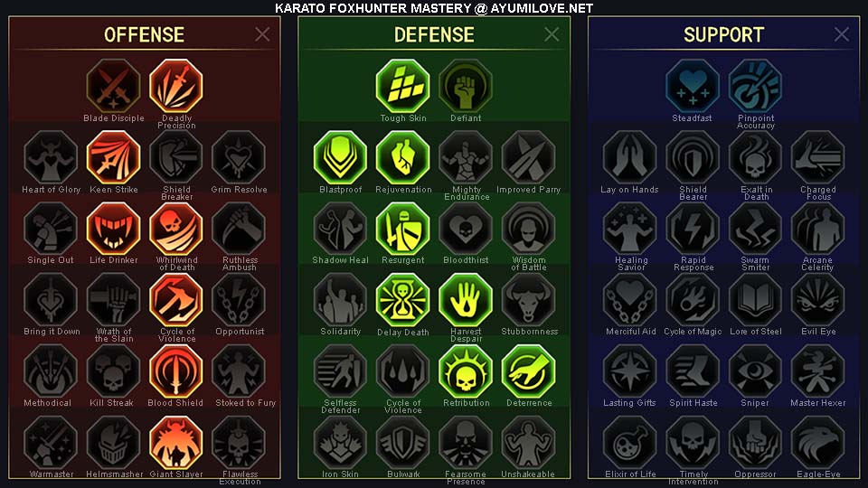Viewport: 868px width, 488px height.
Task: Click the Defense tree header title
Action: 434,35
